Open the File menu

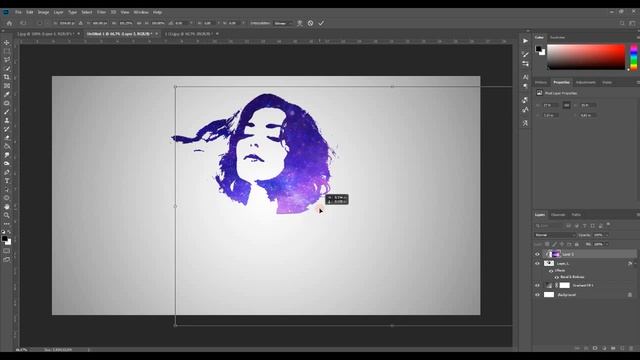pos(18,12)
